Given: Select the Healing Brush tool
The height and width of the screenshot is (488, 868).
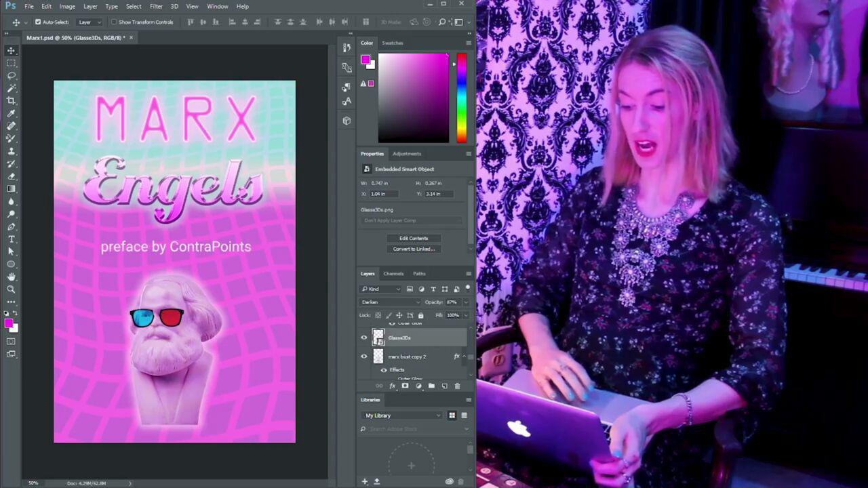Looking at the screenshot, I should [x=11, y=125].
